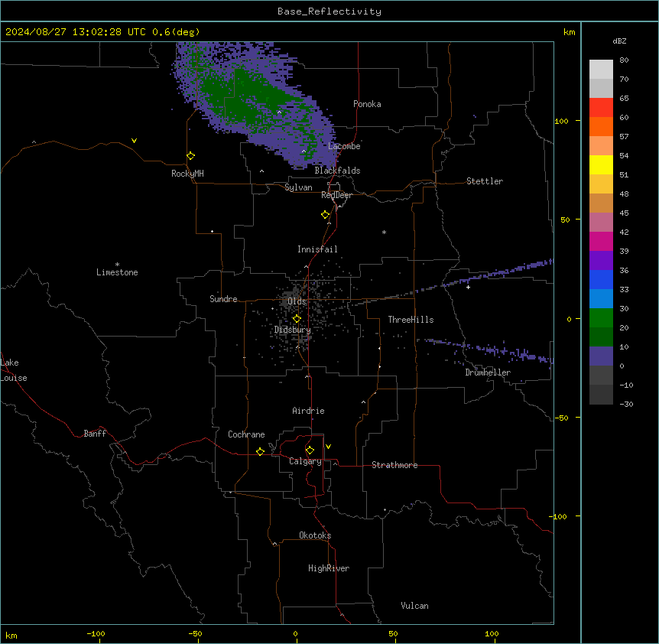The width and height of the screenshot is (659, 644).
Task: Click the Olds city label
Action: [x=297, y=301]
